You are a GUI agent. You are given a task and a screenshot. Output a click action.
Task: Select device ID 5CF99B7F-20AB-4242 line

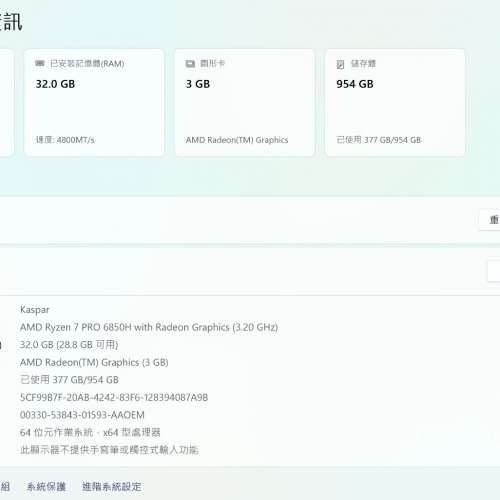tap(114, 397)
